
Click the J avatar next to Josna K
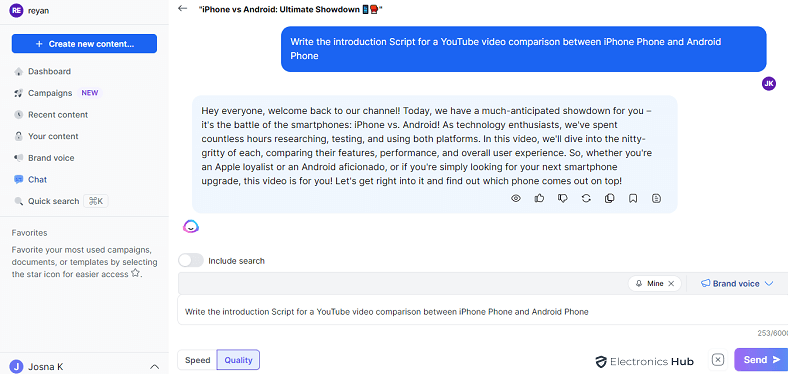click(x=17, y=366)
